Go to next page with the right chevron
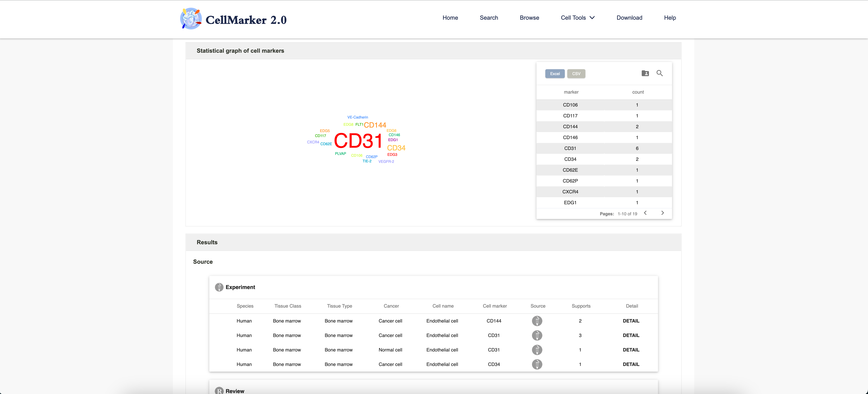The image size is (868, 394). click(x=663, y=213)
